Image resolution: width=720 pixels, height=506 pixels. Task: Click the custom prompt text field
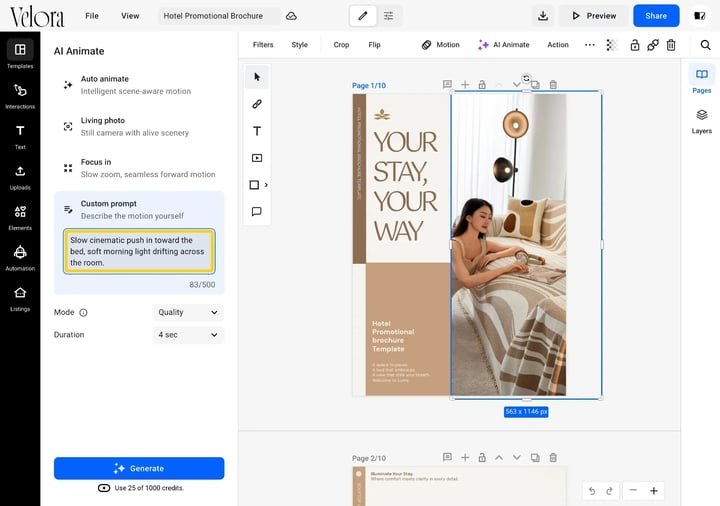click(139, 251)
